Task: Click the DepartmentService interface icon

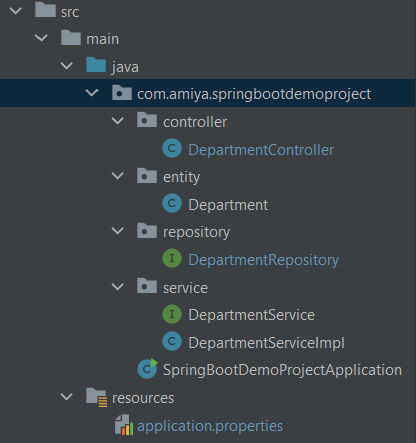Action: pos(172,314)
